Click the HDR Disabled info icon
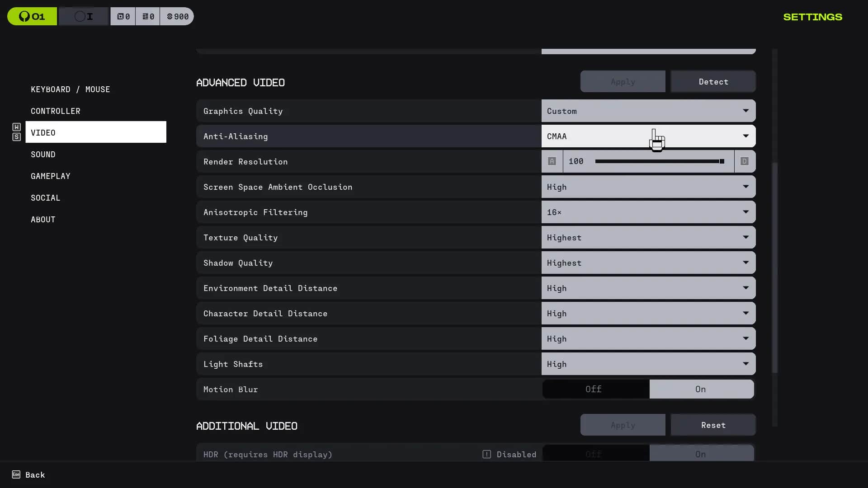 [486, 454]
